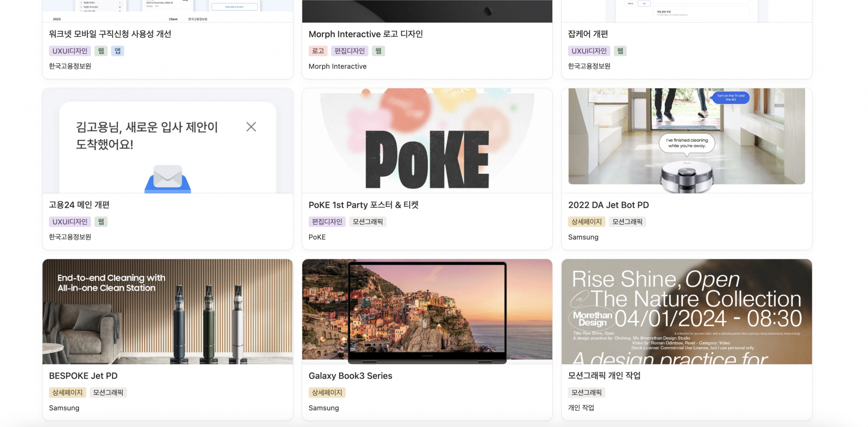
Task: Click the 모션그래픽 tag on the Jet Bot card
Action: (627, 221)
